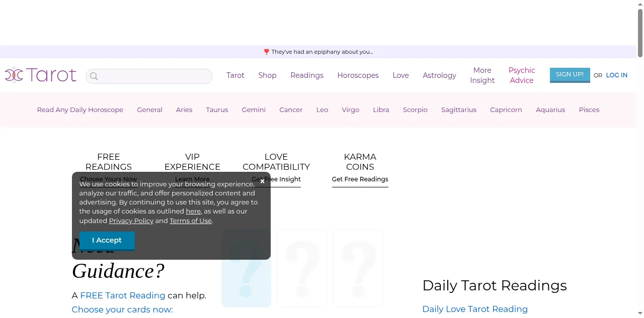Pick the middle question-mark tarot card
The width and height of the screenshot is (644, 318).
(x=302, y=268)
